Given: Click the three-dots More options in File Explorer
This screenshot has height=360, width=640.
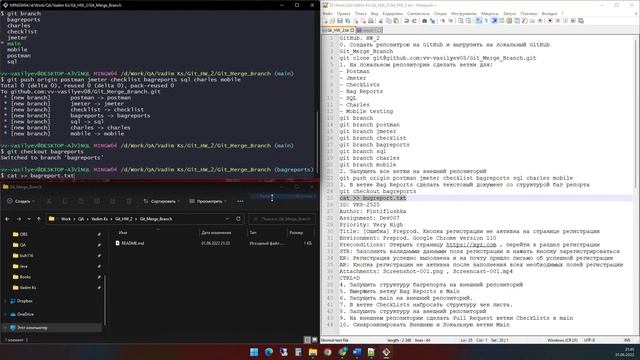Looking at the screenshot, I should (x=240, y=201).
